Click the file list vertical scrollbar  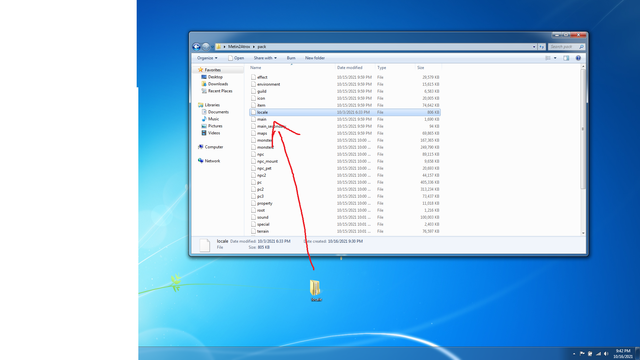(x=583, y=130)
